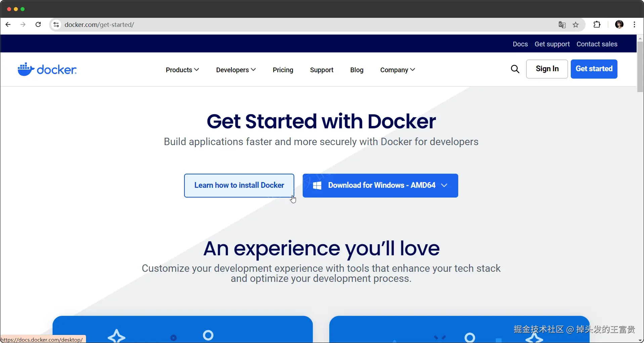Click the Docker whale logo
Image resolution: width=644 pixels, height=343 pixels.
point(47,69)
